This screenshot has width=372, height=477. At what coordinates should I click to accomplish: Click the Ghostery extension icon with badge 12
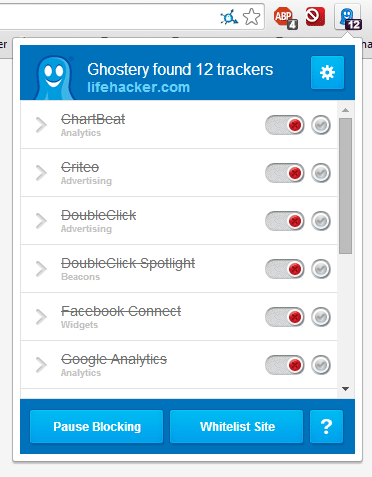pos(349,18)
